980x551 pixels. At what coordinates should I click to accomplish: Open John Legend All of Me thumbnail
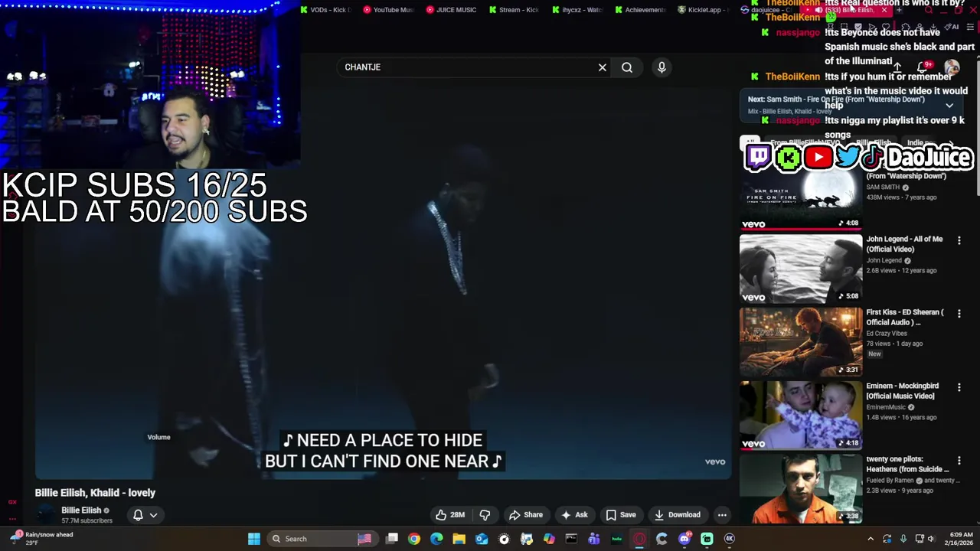coord(801,269)
